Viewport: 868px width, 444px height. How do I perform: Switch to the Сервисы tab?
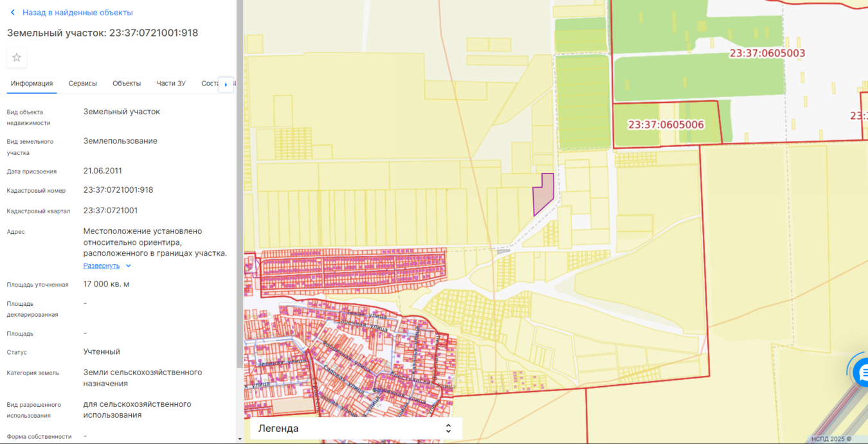coord(82,84)
